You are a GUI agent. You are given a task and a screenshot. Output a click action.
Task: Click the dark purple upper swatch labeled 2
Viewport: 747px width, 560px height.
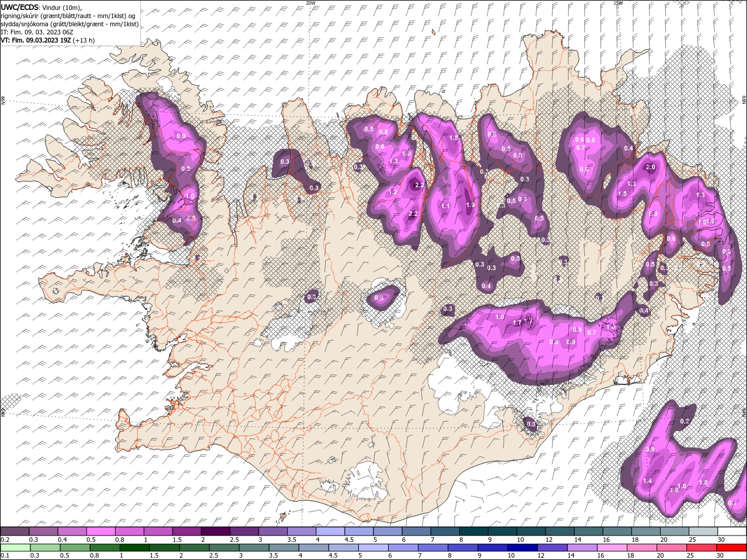click(215, 531)
